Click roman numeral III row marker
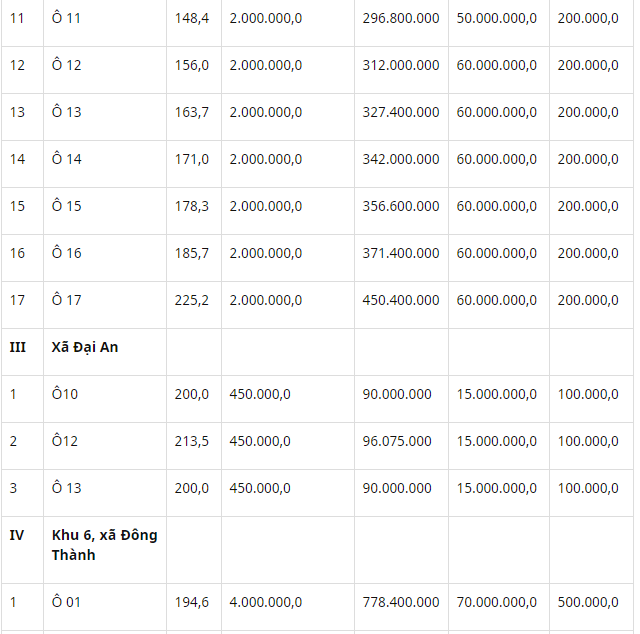 (18, 347)
